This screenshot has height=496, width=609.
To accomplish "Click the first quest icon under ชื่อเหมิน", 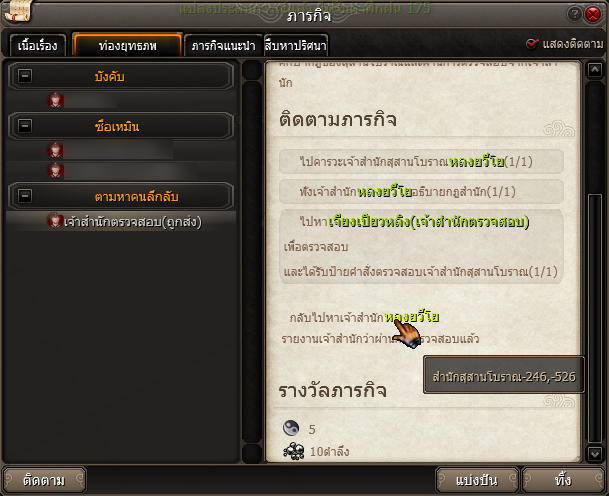I will [x=55, y=150].
